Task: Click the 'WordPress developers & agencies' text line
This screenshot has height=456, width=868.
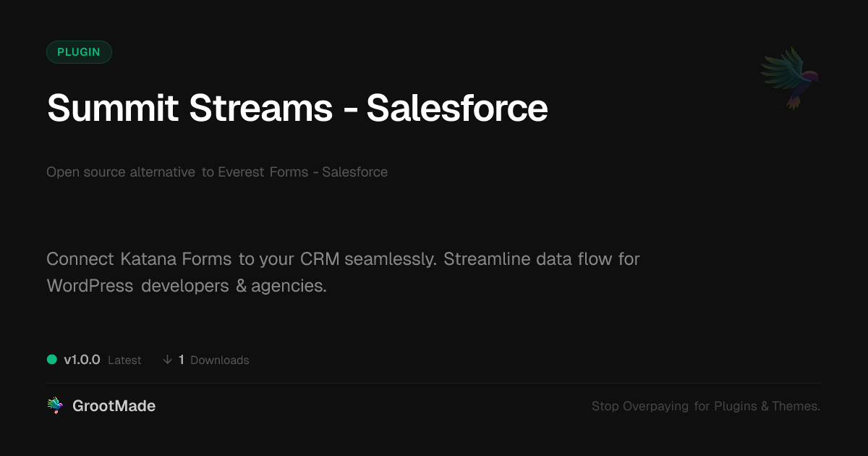Action: tap(187, 286)
